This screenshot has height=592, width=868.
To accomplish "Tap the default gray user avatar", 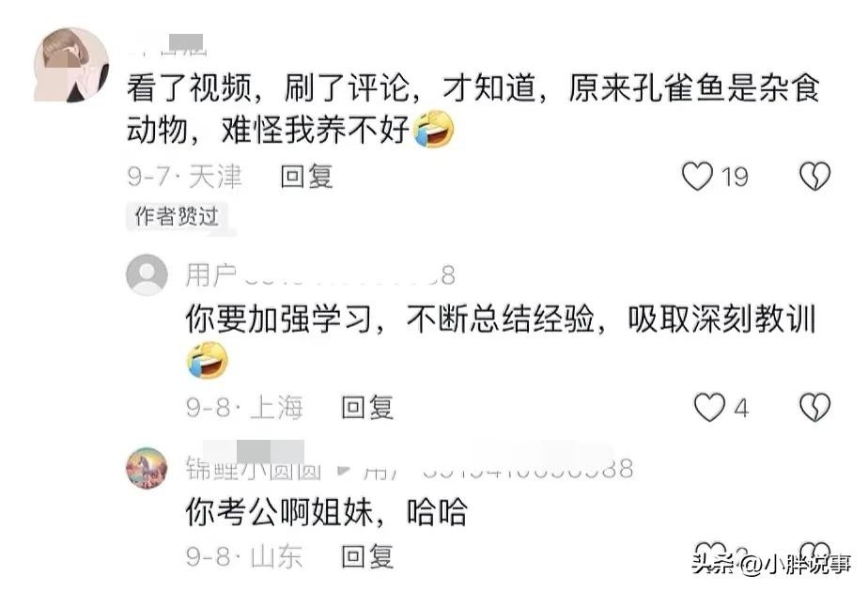I will tap(147, 274).
